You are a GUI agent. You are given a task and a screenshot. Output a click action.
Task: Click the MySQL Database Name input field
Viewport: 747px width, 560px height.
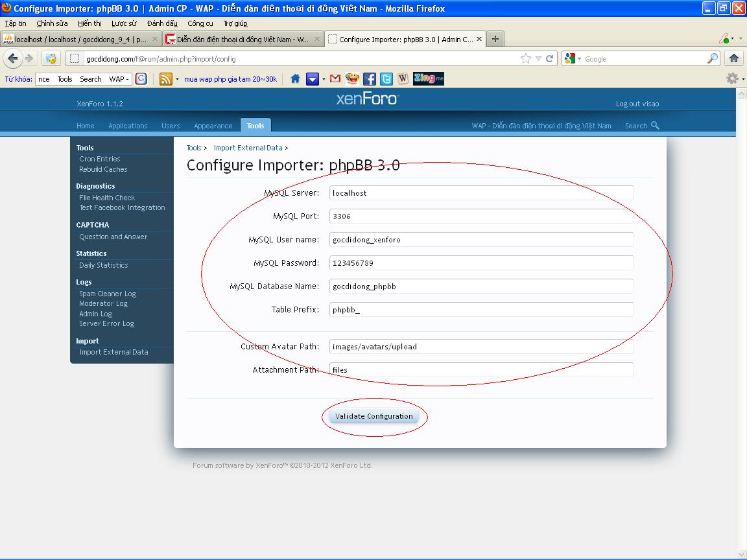pyautogui.click(x=482, y=286)
